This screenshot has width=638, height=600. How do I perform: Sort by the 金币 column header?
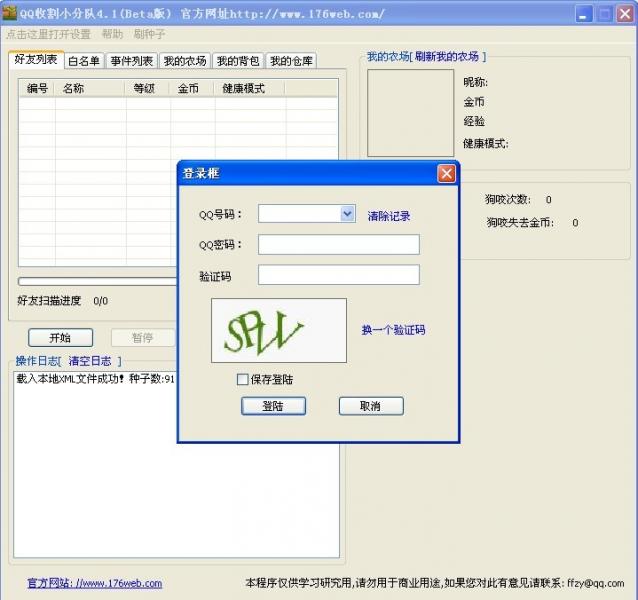[192, 88]
